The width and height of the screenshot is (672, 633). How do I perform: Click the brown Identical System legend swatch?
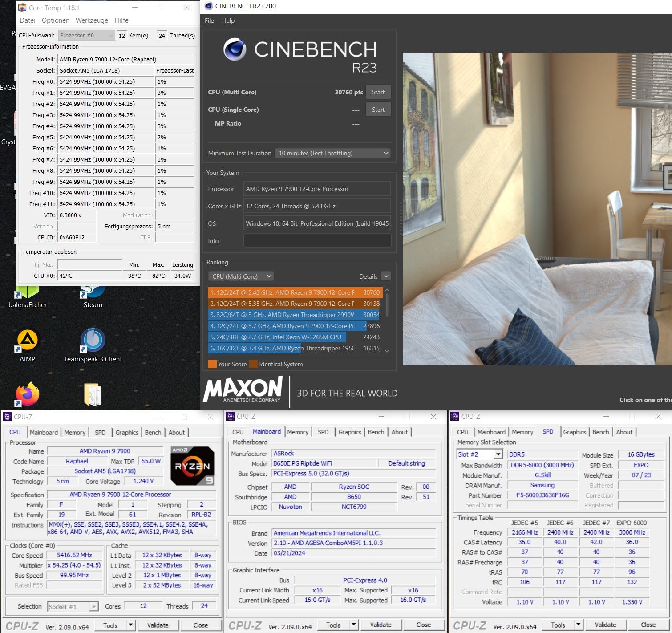[254, 364]
